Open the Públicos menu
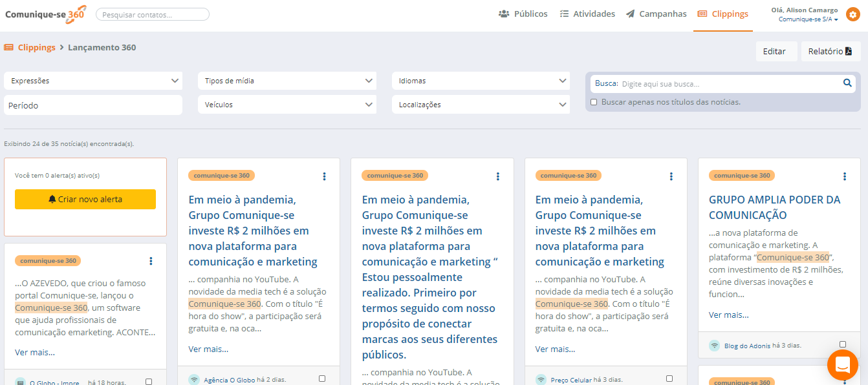The height and width of the screenshot is (385, 868). point(523,14)
